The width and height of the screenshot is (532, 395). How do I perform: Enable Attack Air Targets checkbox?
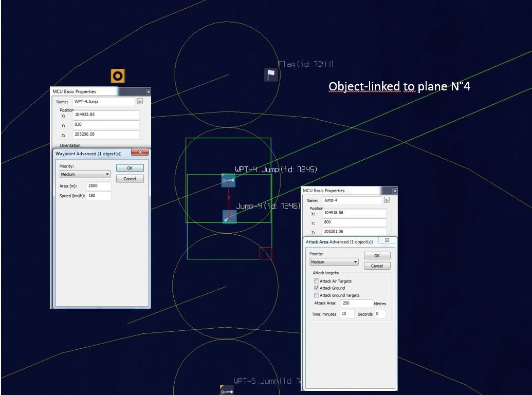(316, 281)
